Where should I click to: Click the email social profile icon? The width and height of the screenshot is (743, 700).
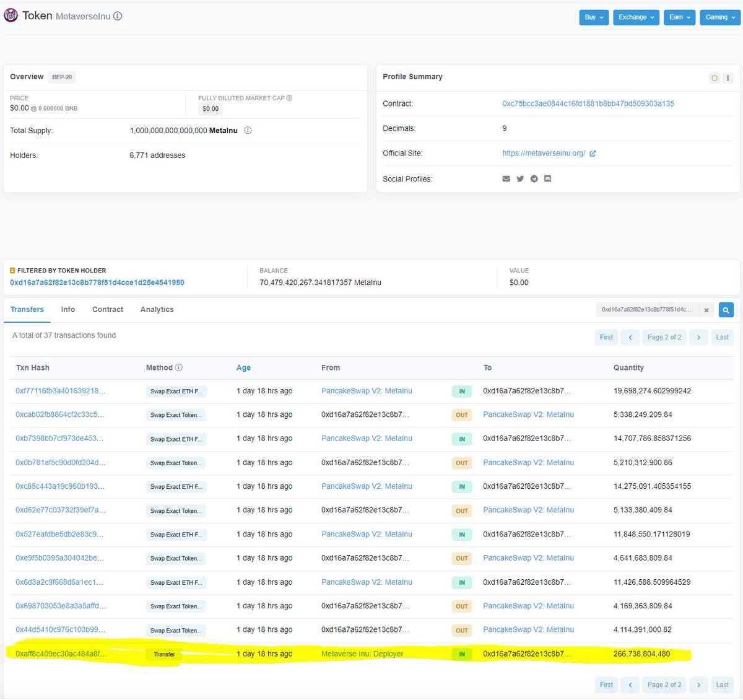pos(506,179)
